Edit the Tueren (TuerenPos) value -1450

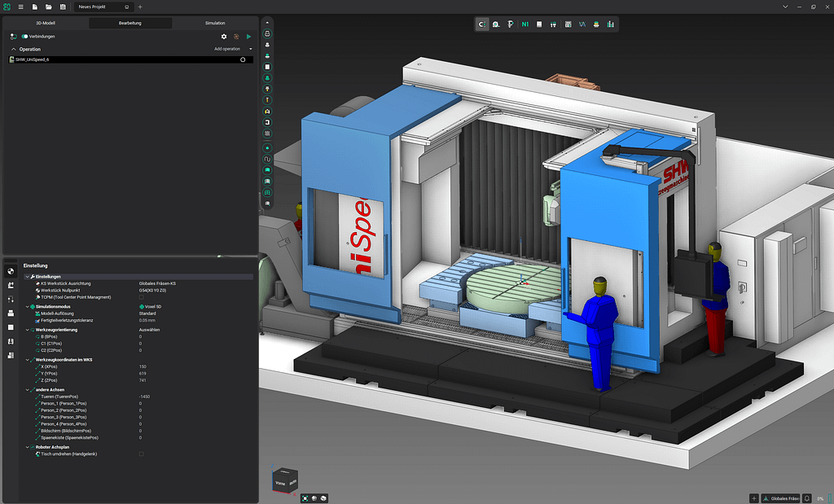144,397
